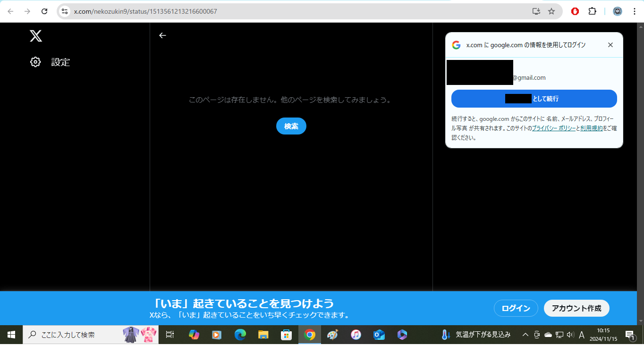This screenshot has width=644, height=345.
Task: Click the URL address bar field
Action: pyautogui.click(x=283, y=11)
